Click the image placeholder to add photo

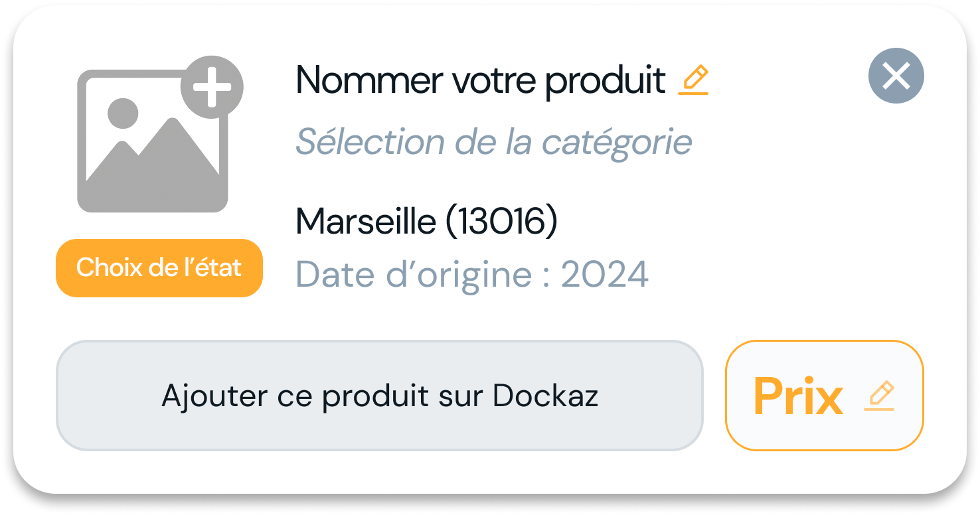click(159, 135)
